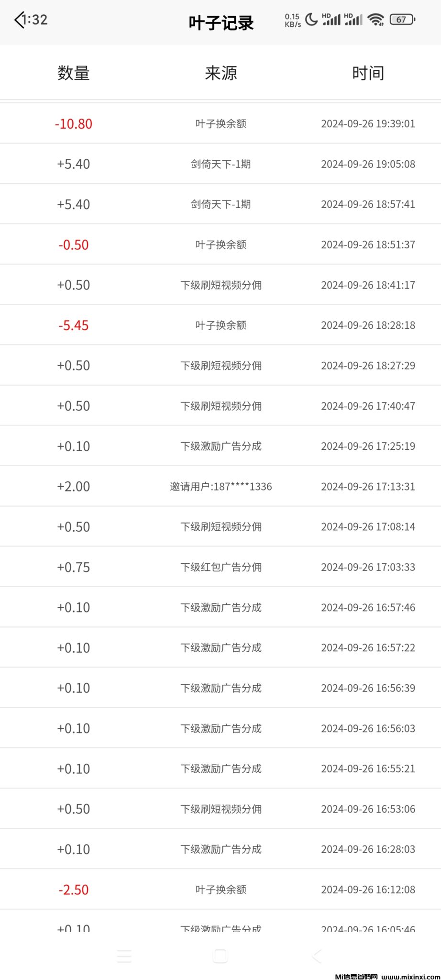This screenshot has height=980, width=441.
Task: Open the -10.80 叶子换余额 record
Action: (220, 124)
